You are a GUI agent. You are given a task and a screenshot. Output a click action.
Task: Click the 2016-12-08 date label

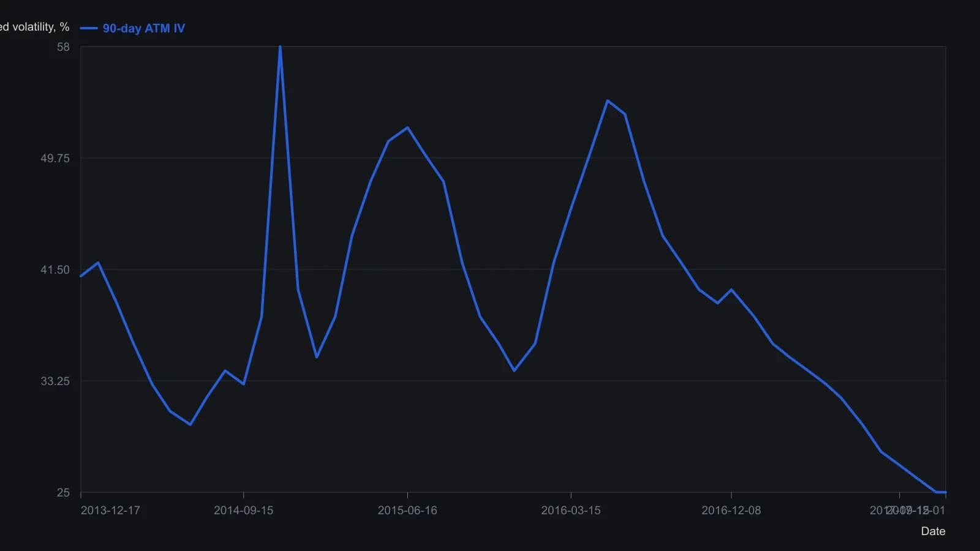tap(731, 511)
